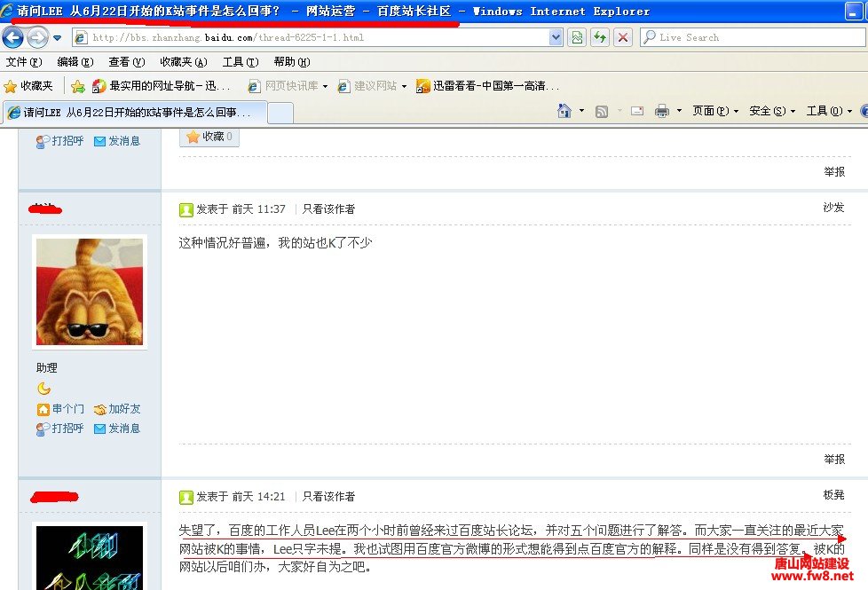The image size is (868, 590).
Task: Click Add to Favorites Bar star icon
Action: pyautogui.click(x=78, y=86)
